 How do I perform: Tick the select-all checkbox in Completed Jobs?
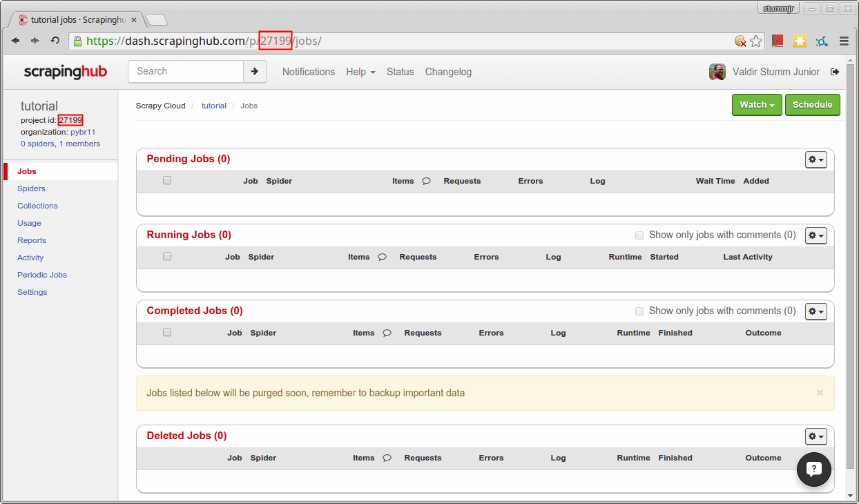click(x=167, y=332)
